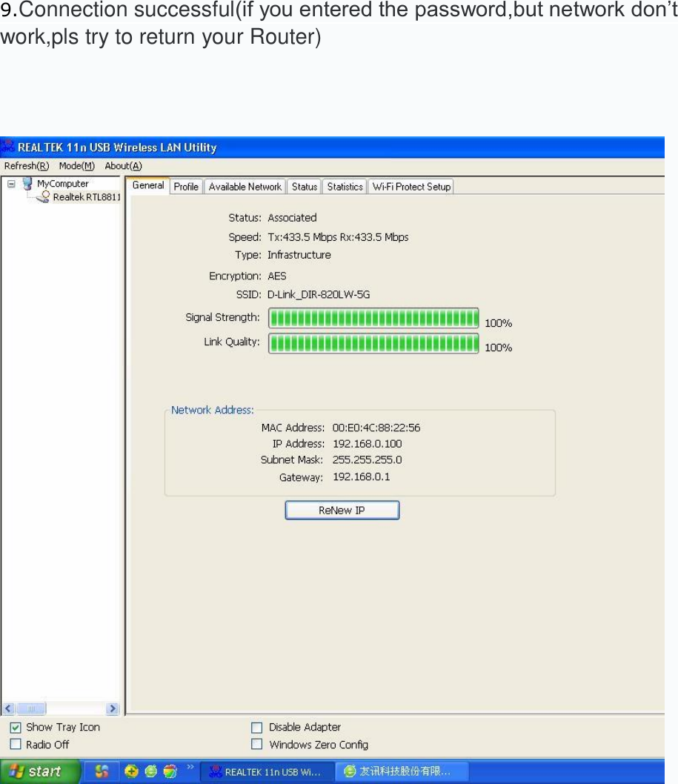Screen dimensions: 678x784
Task: Open the Available Network tab
Action: coord(245,187)
